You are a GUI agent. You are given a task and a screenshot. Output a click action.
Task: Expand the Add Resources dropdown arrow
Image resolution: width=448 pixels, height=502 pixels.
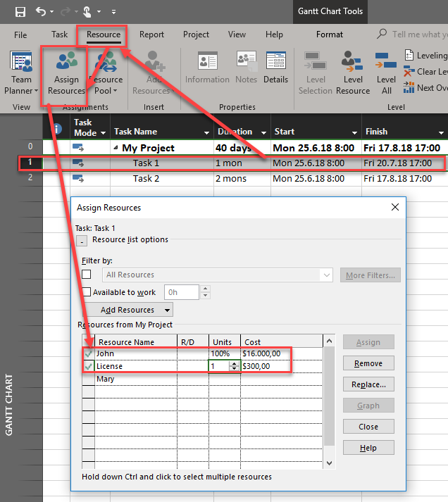point(167,310)
